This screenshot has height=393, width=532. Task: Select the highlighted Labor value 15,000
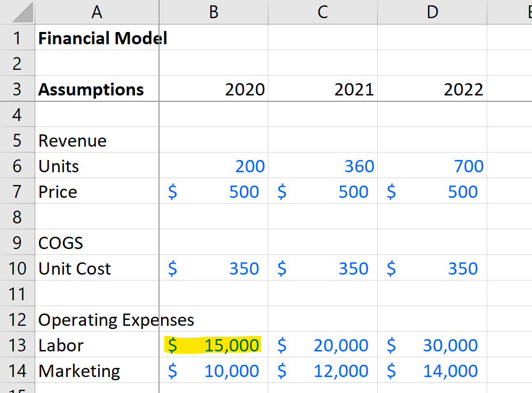tap(213, 345)
